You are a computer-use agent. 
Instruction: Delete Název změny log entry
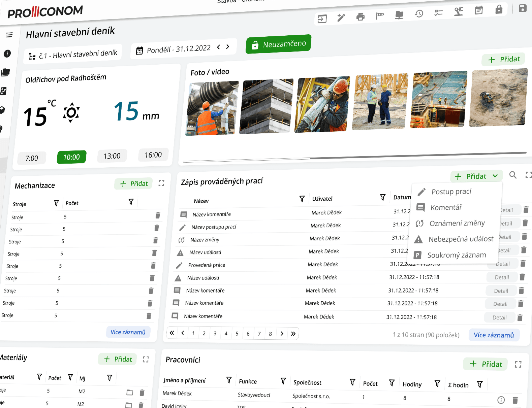(525, 236)
